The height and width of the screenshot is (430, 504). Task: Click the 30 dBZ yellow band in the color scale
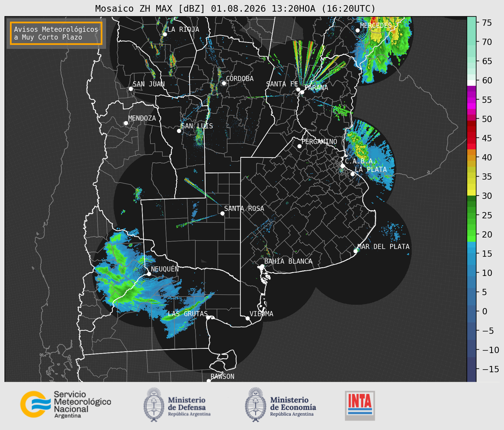[471, 194]
